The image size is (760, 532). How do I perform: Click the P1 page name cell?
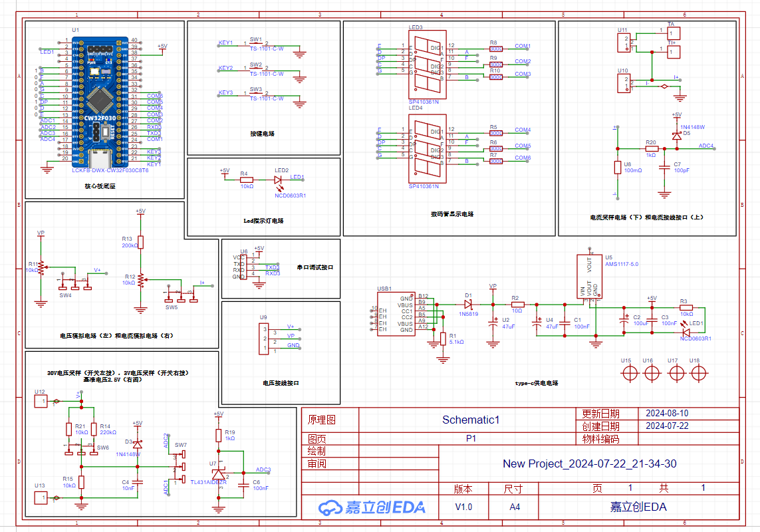click(x=471, y=438)
